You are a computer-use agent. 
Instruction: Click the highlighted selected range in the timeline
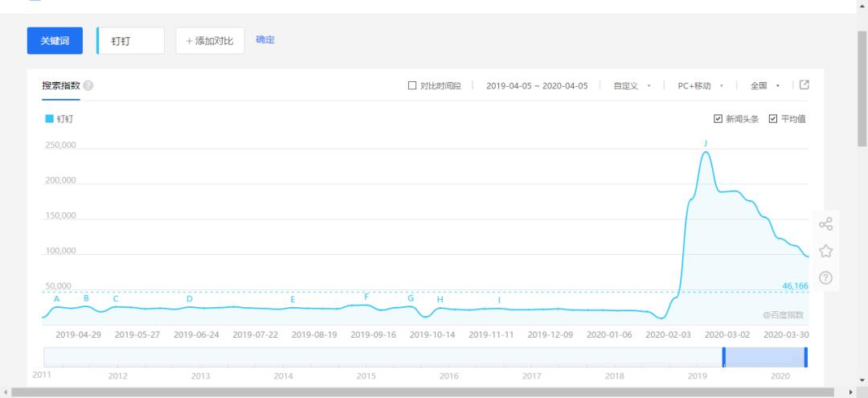(x=765, y=357)
